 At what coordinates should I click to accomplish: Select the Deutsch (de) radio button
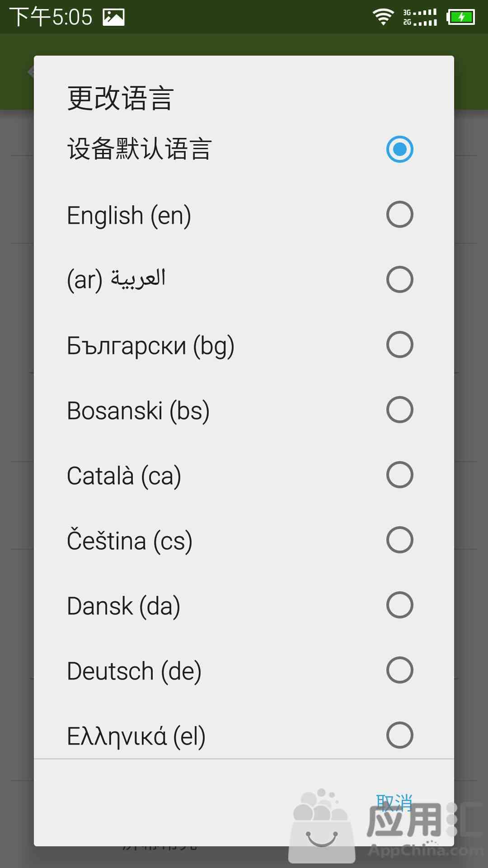[399, 670]
